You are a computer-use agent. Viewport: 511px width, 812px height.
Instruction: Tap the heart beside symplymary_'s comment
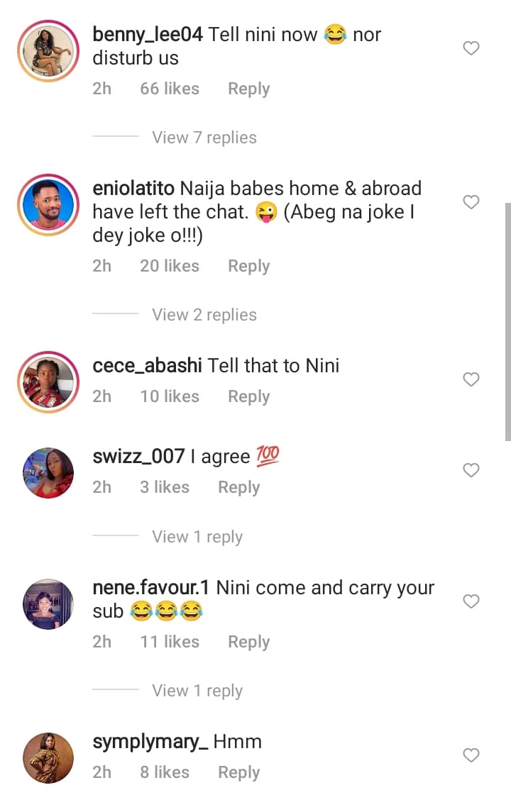pyautogui.click(x=471, y=755)
